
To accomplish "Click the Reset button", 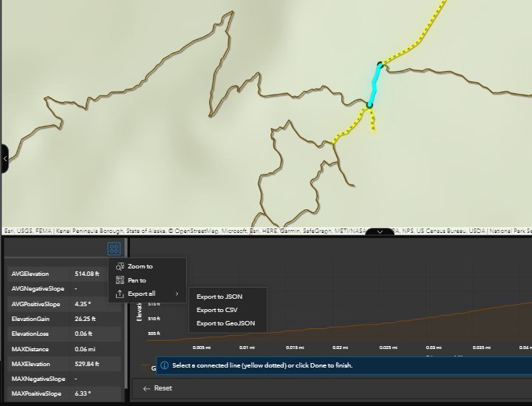I will (x=157, y=388).
